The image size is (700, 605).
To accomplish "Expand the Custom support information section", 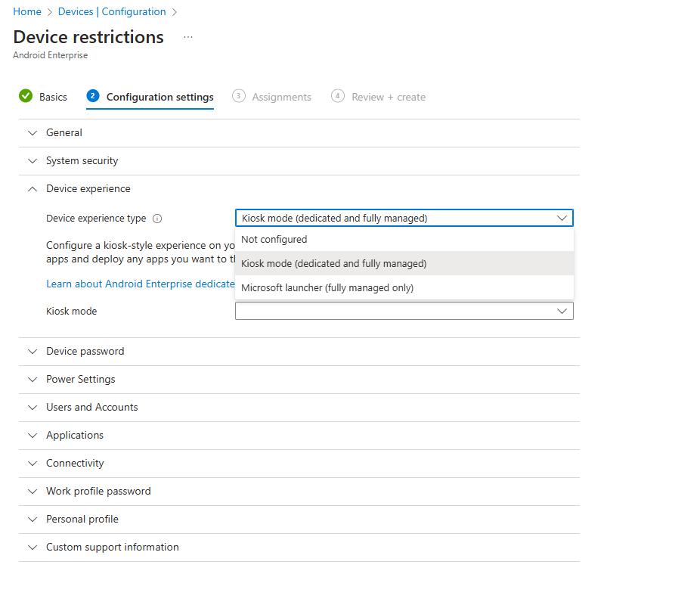I will click(113, 547).
